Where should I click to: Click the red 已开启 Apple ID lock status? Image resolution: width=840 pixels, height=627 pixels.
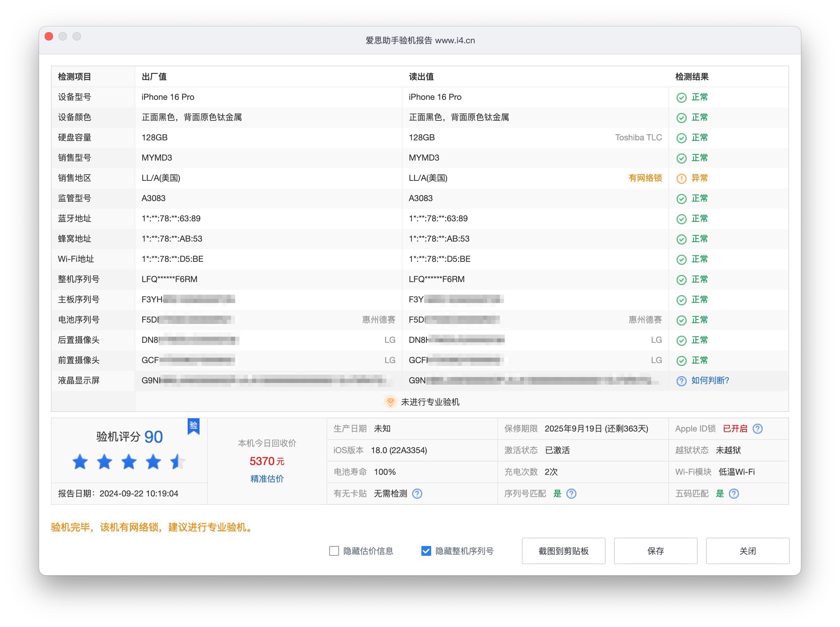click(735, 429)
